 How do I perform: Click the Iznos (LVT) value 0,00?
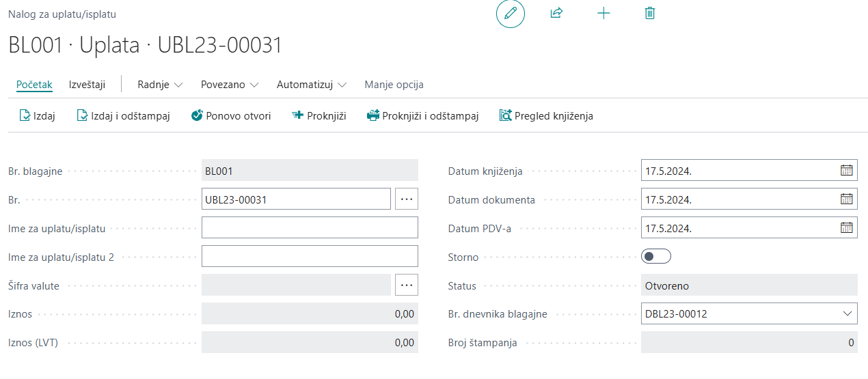(310, 342)
